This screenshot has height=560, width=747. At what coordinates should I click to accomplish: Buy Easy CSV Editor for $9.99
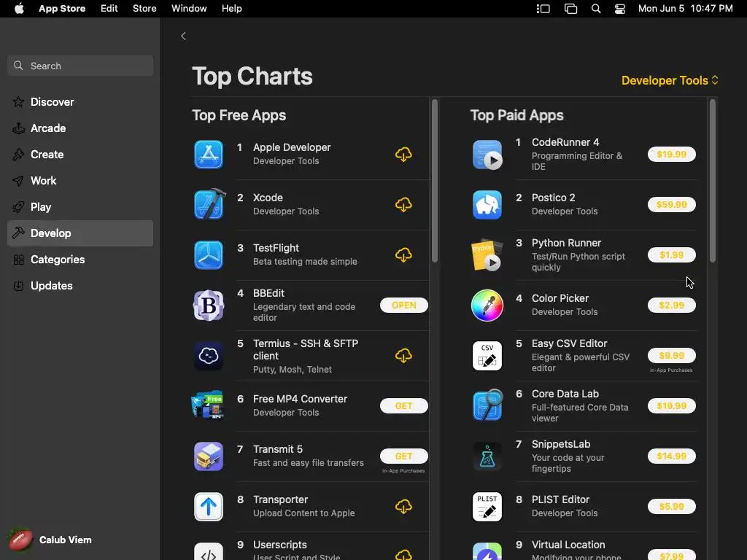click(672, 356)
